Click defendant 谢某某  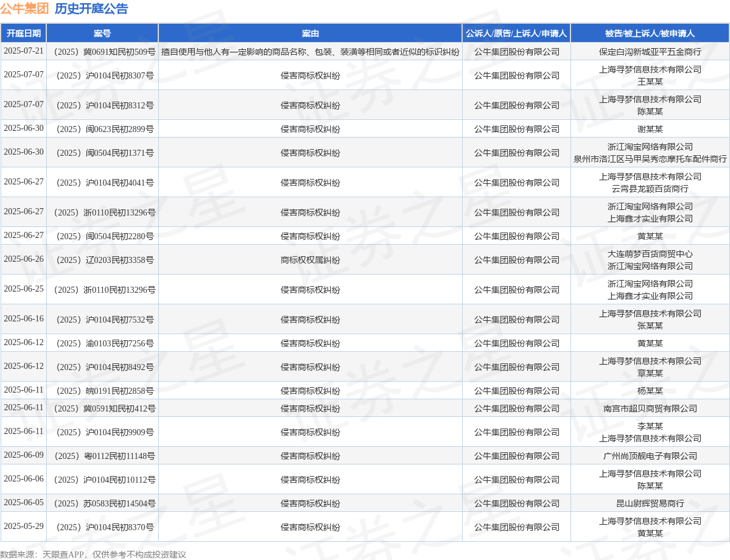tap(650, 129)
